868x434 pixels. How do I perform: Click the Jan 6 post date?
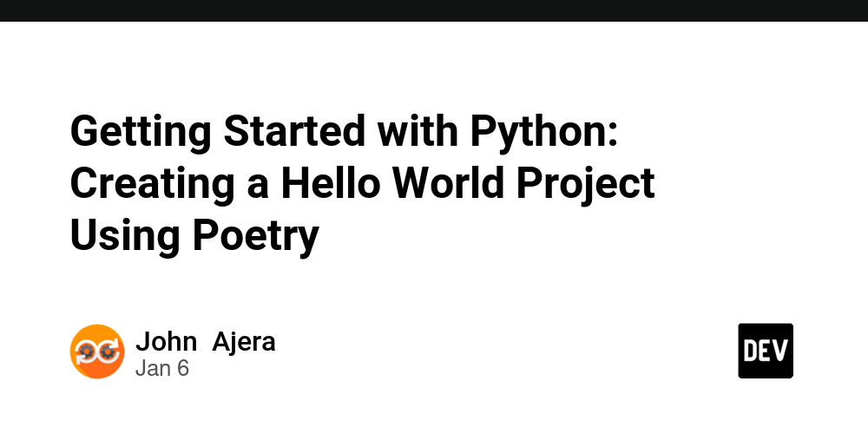pos(162,368)
